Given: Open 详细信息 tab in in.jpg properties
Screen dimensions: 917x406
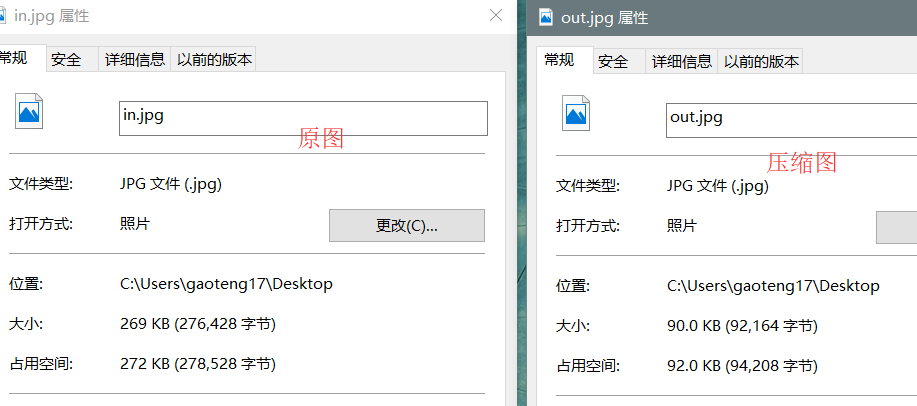Looking at the screenshot, I should 134,60.
